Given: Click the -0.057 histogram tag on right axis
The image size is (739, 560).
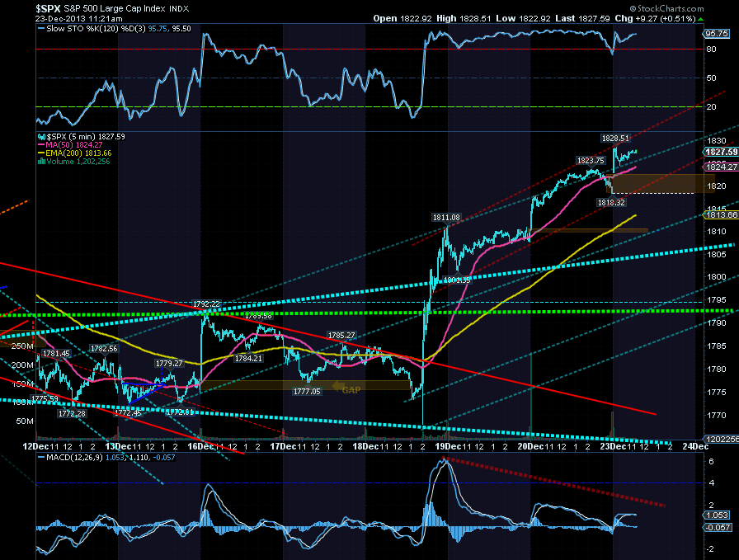Looking at the screenshot, I should point(718,528).
